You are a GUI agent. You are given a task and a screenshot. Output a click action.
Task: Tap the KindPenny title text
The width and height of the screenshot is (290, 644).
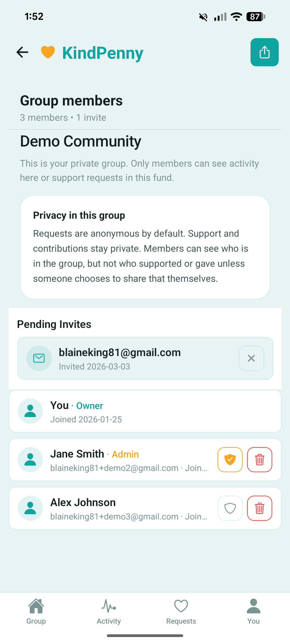[x=103, y=53]
